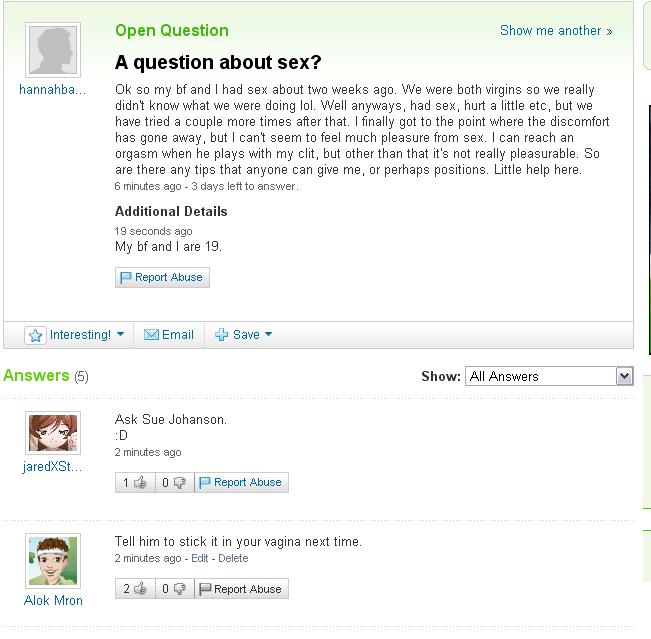
Task: Thumbs down jaredXSt's answer
Action: pyautogui.click(x=180, y=482)
